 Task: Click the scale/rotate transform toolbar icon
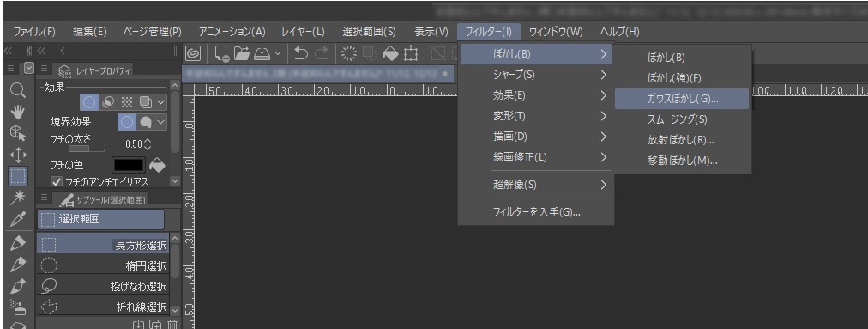tap(411, 53)
